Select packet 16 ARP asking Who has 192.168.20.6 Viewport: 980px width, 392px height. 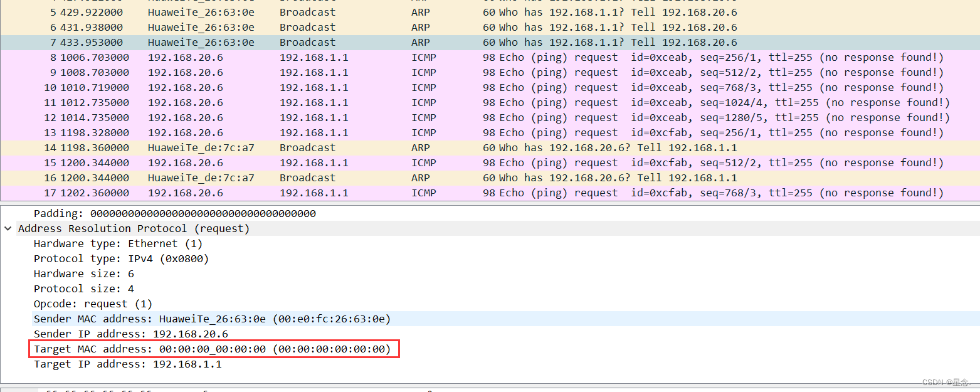pyautogui.click(x=251, y=177)
